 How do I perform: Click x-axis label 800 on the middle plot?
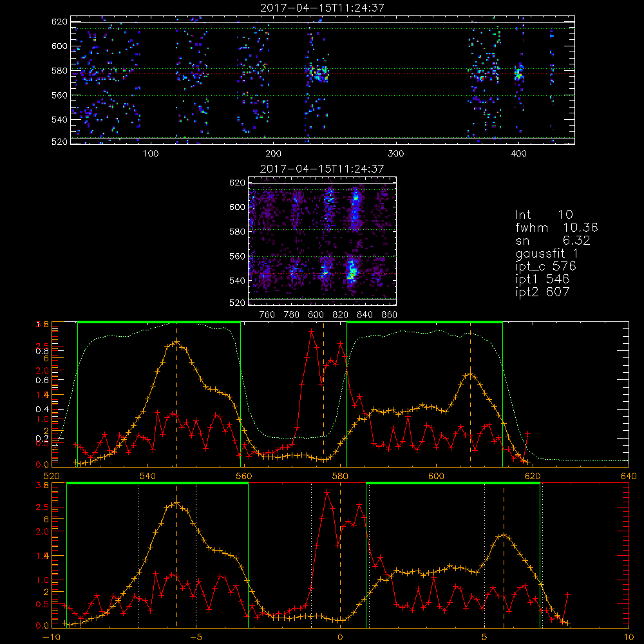(x=316, y=315)
